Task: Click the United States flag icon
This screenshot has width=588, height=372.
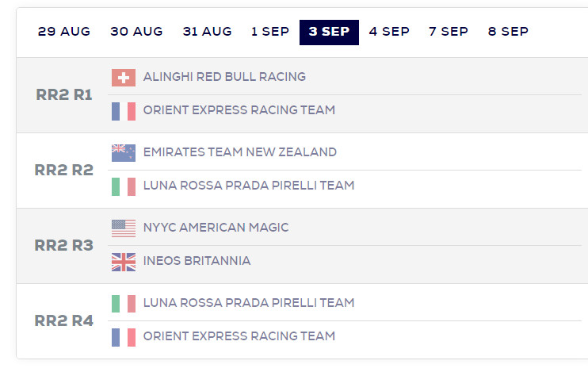Action: tap(124, 228)
